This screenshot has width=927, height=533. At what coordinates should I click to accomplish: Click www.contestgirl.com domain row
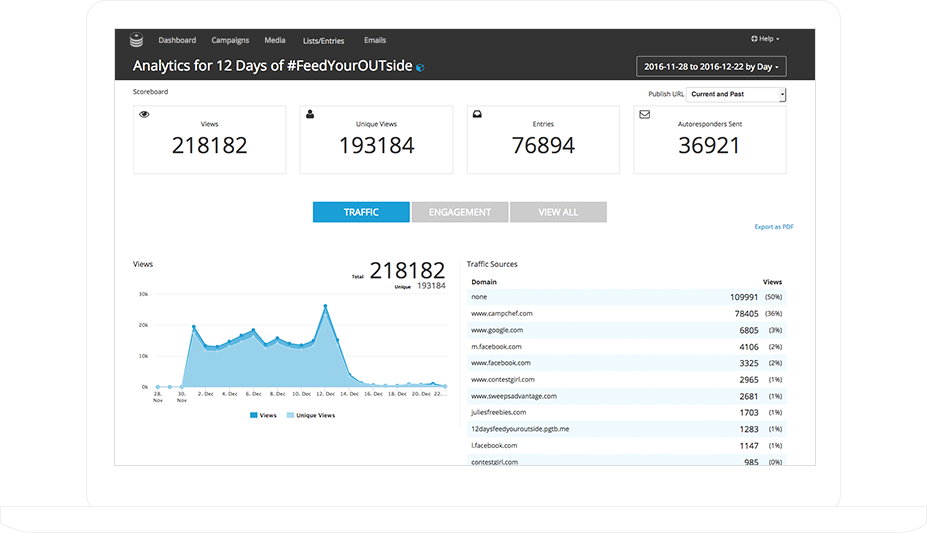coord(627,379)
